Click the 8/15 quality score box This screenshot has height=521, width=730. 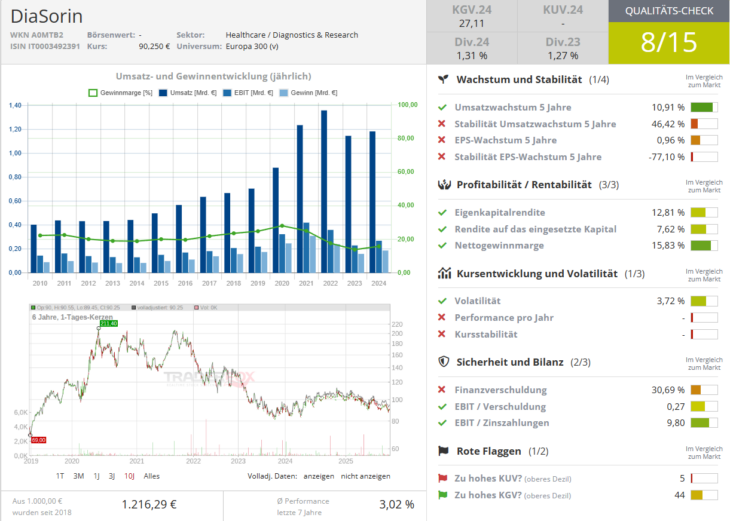669,43
